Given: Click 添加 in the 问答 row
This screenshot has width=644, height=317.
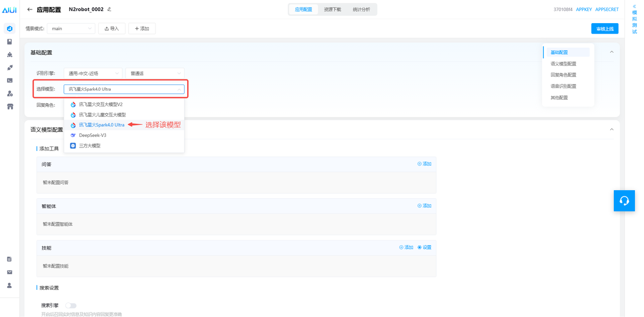Looking at the screenshot, I should [425, 164].
